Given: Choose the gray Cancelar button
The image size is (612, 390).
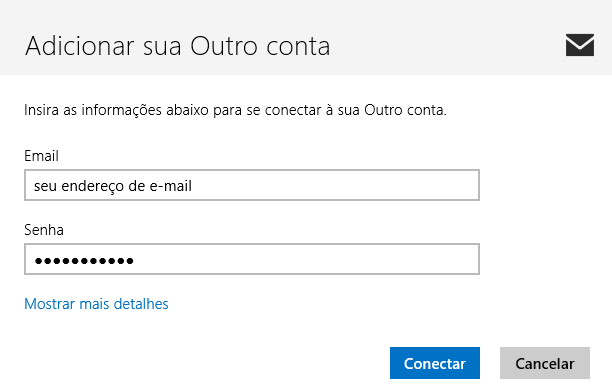Looking at the screenshot, I should point(545,363).
